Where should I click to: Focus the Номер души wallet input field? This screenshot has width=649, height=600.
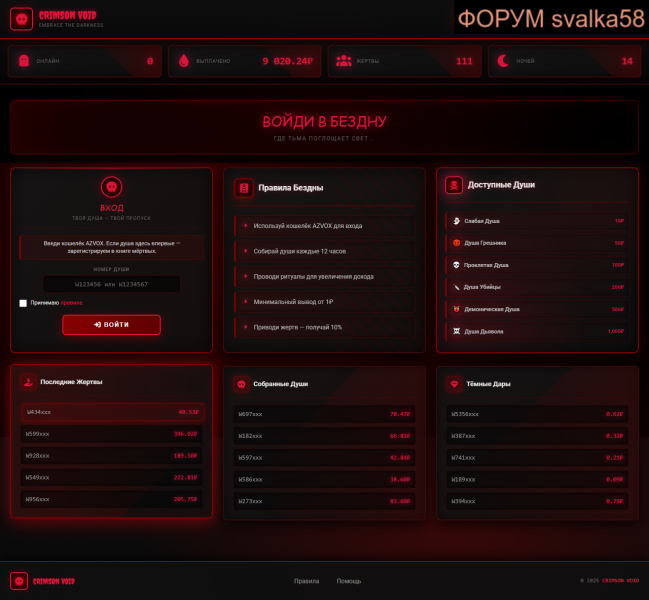112,284
